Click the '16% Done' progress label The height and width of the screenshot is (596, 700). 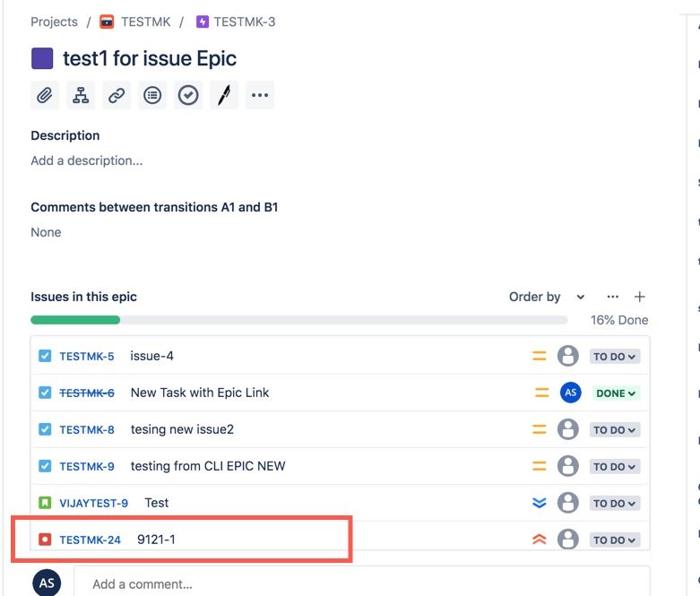pos(619,320)
